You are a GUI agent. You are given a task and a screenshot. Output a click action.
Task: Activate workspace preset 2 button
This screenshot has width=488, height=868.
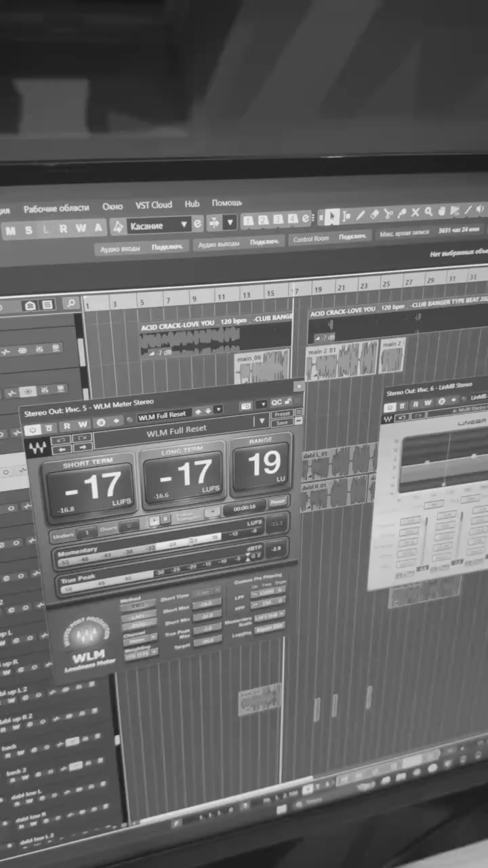click(x=263, y=220)
